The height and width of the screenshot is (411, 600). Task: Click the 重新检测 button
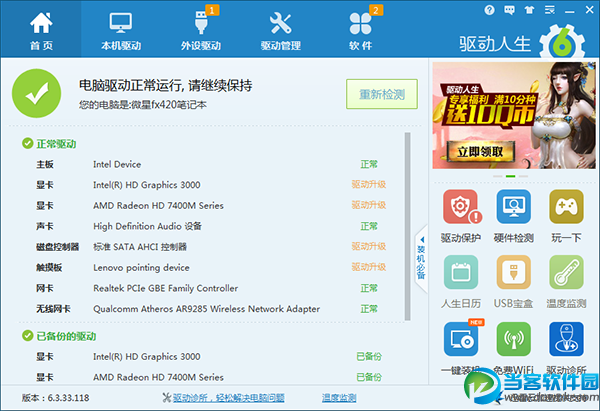pyautogui.click(x=382, y=94)
